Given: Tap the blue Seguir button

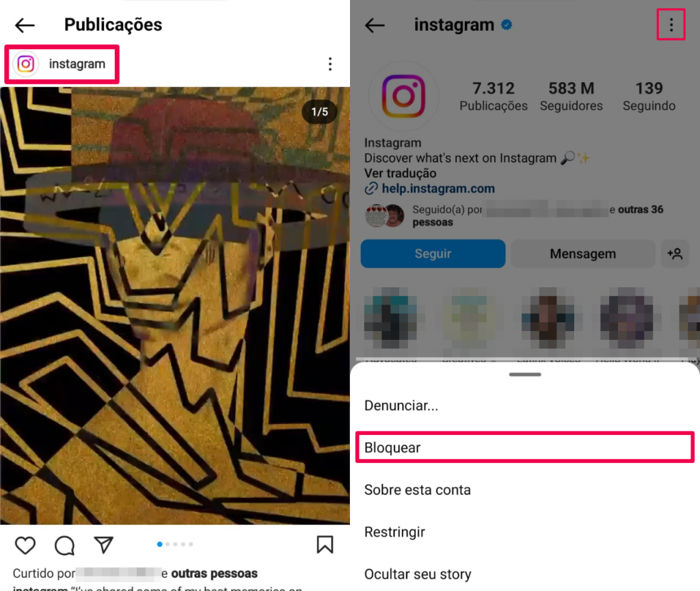Looking at the screenshot, I should [433, 254].
